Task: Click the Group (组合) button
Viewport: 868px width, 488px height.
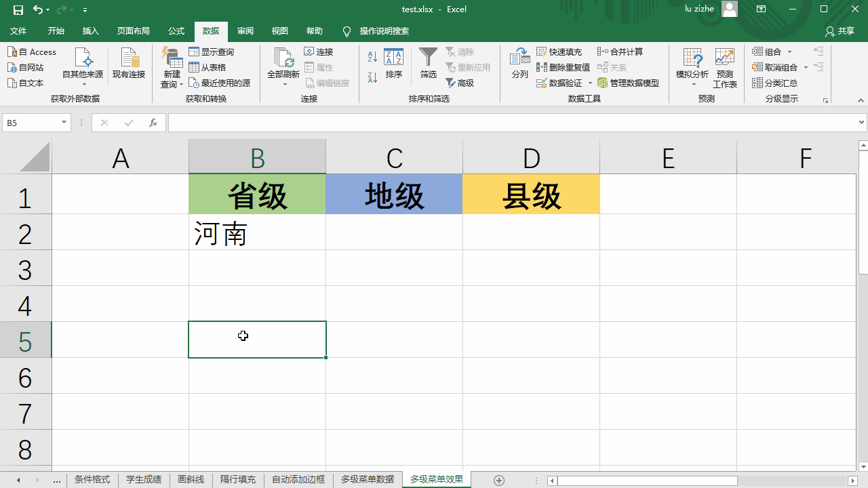Action: (x=767, y=52)
